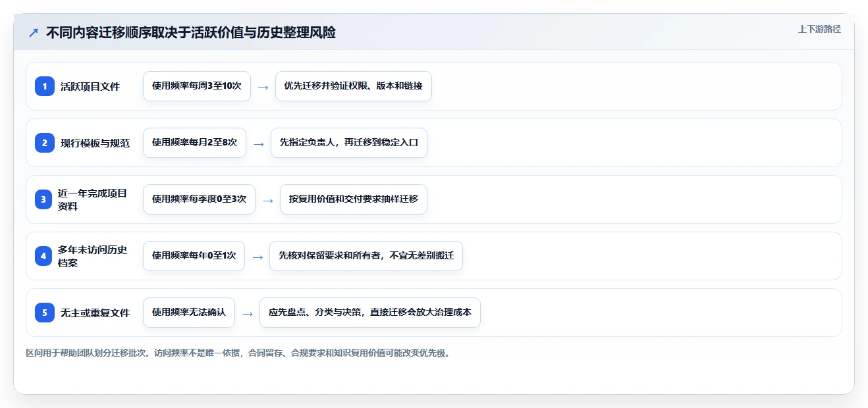Click the 按复用价值和交付要求抽样迁移 chip
Image resolution: width=868 pixels, height=408 pixels.
pos(354,199)
